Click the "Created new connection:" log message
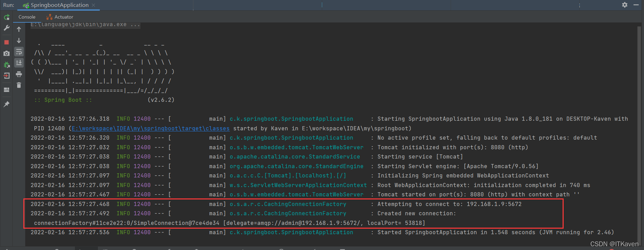 (417, 214)
